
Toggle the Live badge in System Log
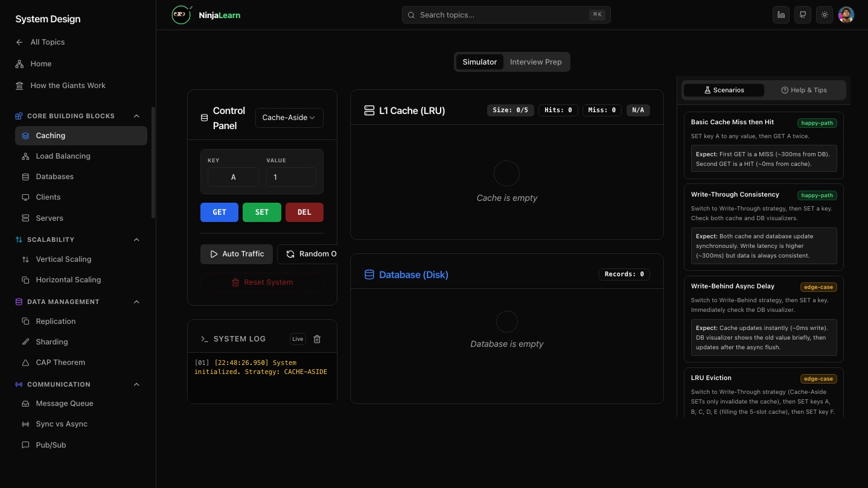[298, 339]
